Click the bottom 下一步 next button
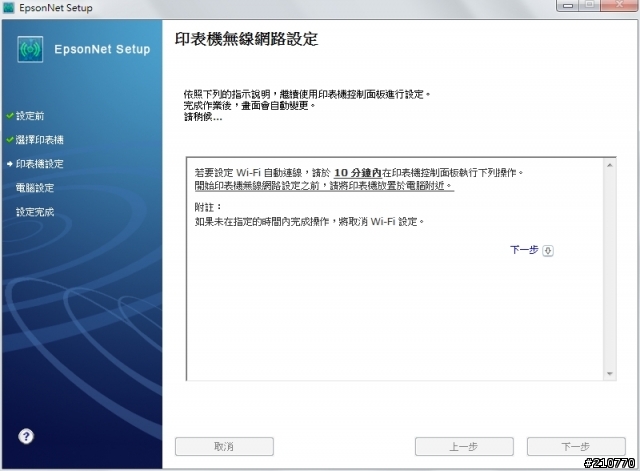Viewport: 640px width, 471px height. click(x=576, y=447)
